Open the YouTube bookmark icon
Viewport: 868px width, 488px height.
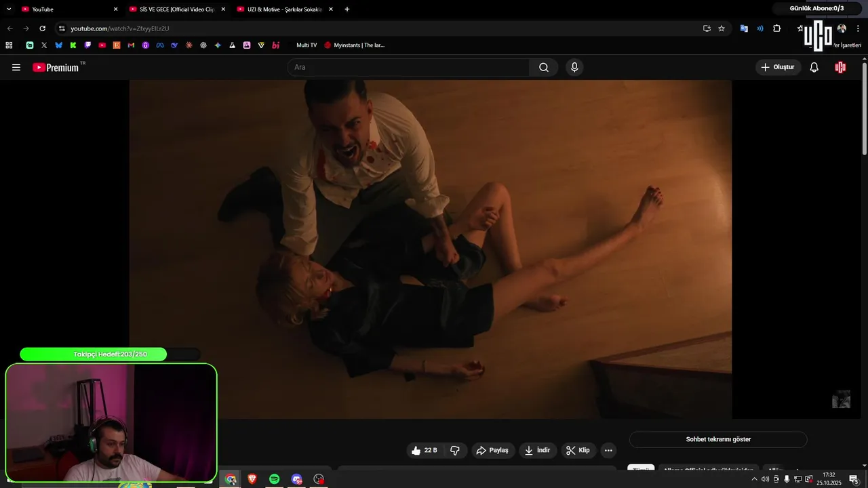(x=102, y=45)
